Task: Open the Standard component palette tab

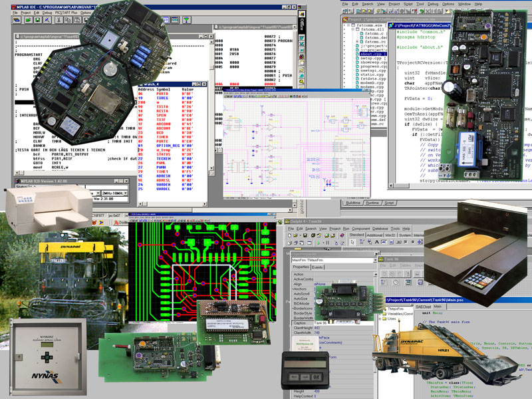Action: pyautogui.click(x=356, y=235)
